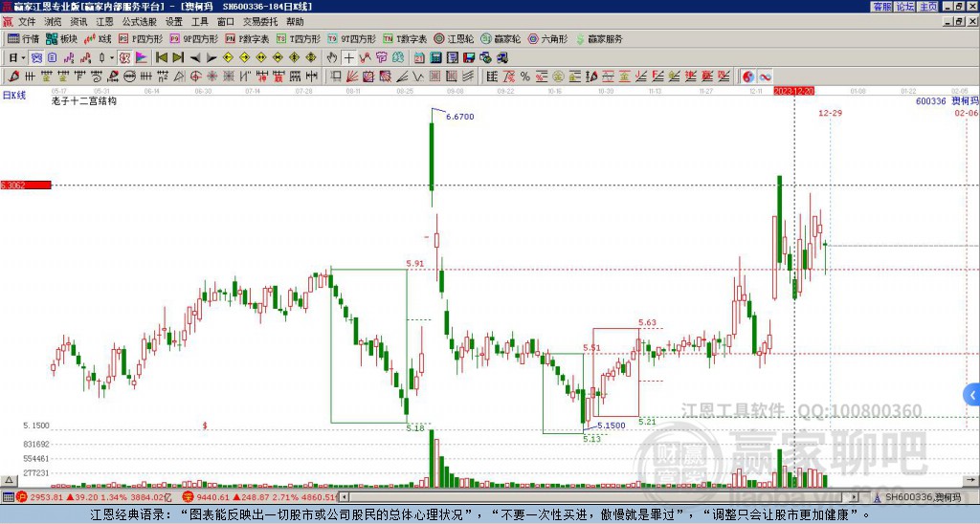980x524 pixels.
Task: Click the red 6.3062 price label
Action: point(26,185)
